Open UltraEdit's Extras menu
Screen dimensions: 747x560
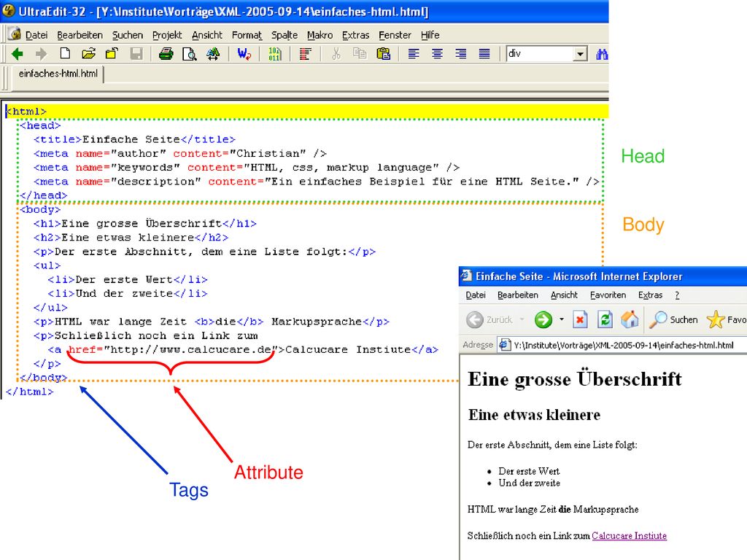[355, 35]
